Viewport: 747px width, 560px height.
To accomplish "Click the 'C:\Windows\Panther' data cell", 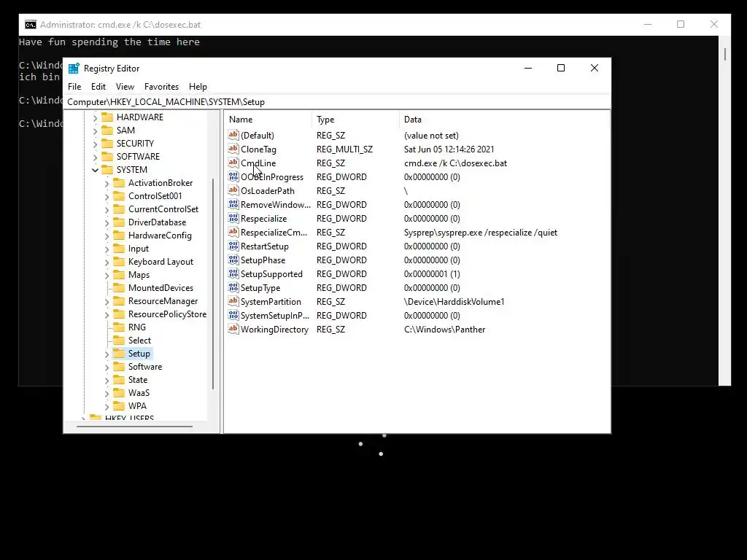I will [x=444, y=330].
